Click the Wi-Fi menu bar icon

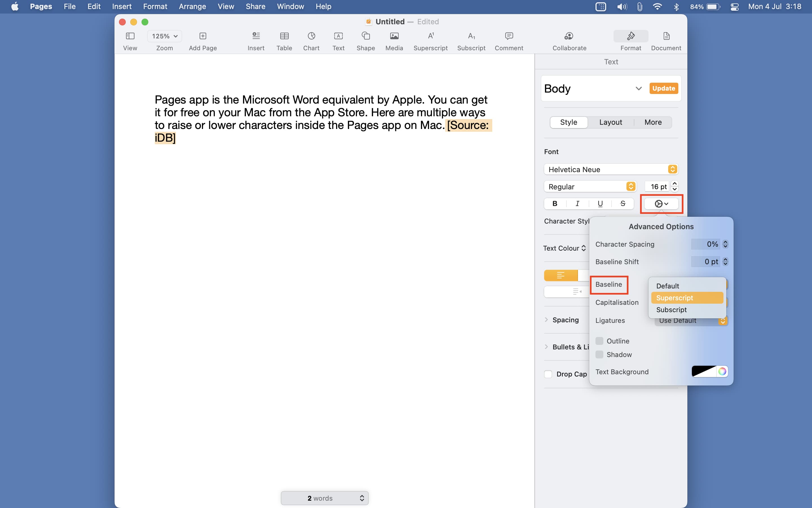coord(657,7)
